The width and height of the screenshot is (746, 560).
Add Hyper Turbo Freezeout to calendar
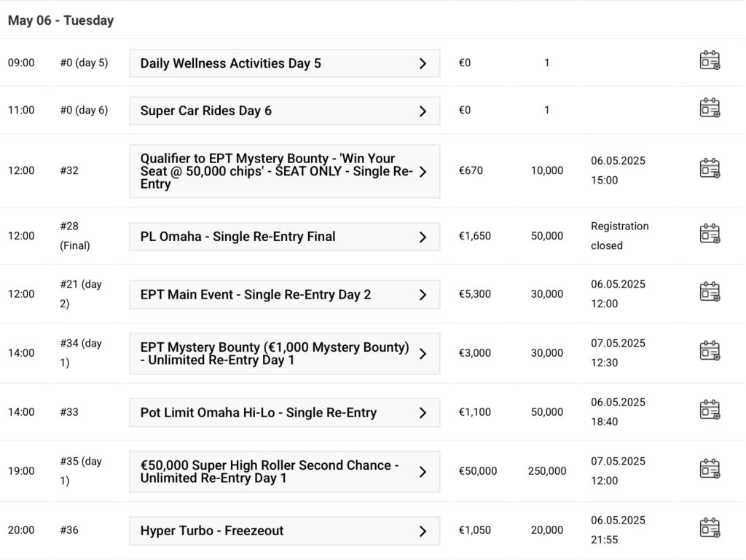pos(710,528)
